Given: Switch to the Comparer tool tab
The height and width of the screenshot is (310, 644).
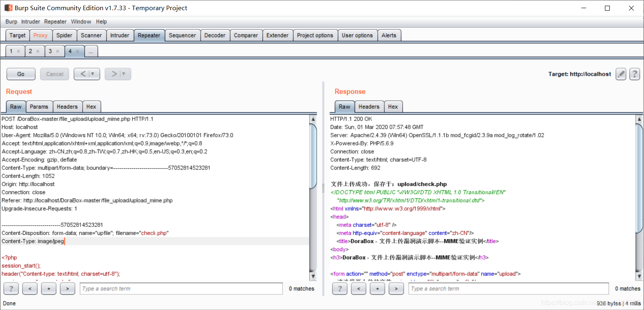Looking at the screenshot, I should tap(246, 35).
